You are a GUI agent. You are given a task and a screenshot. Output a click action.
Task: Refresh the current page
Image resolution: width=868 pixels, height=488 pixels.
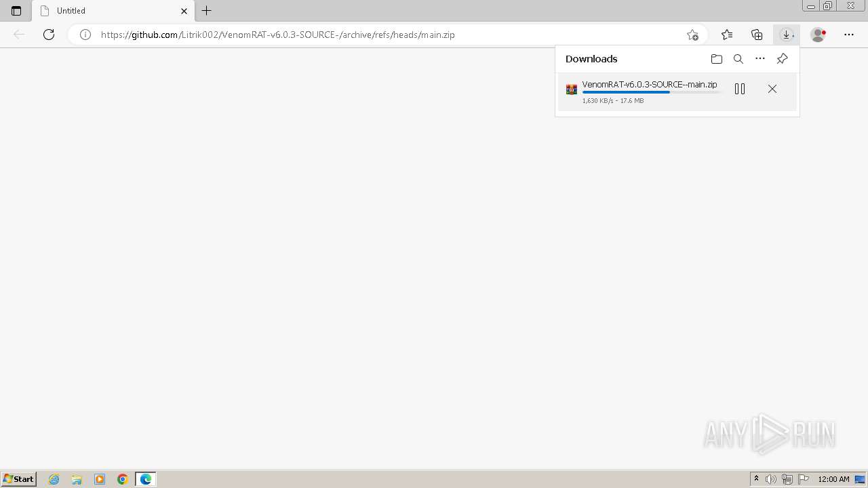tap(49, 35)
